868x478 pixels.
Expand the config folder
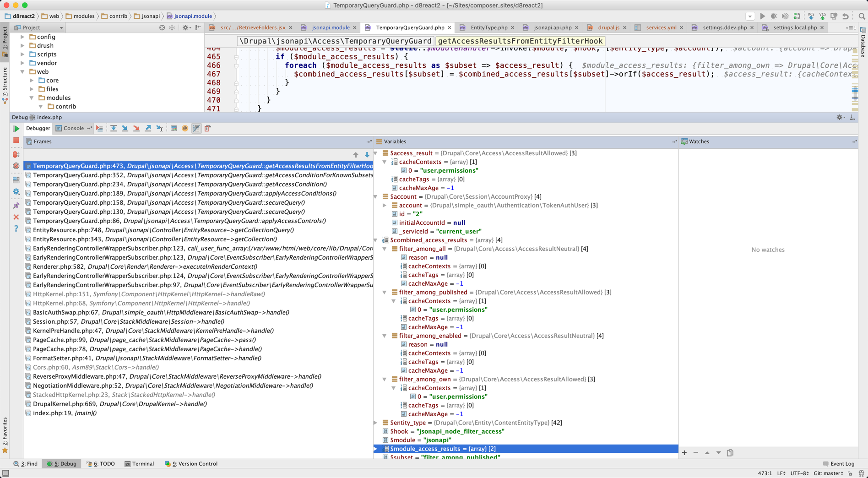(x=22, y=37)
